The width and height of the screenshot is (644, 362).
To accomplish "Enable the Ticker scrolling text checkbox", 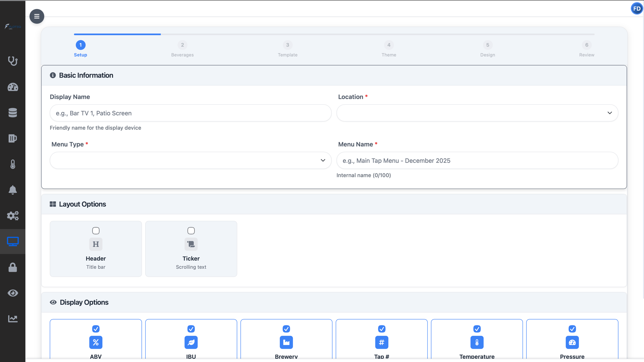I will (191, 231).
